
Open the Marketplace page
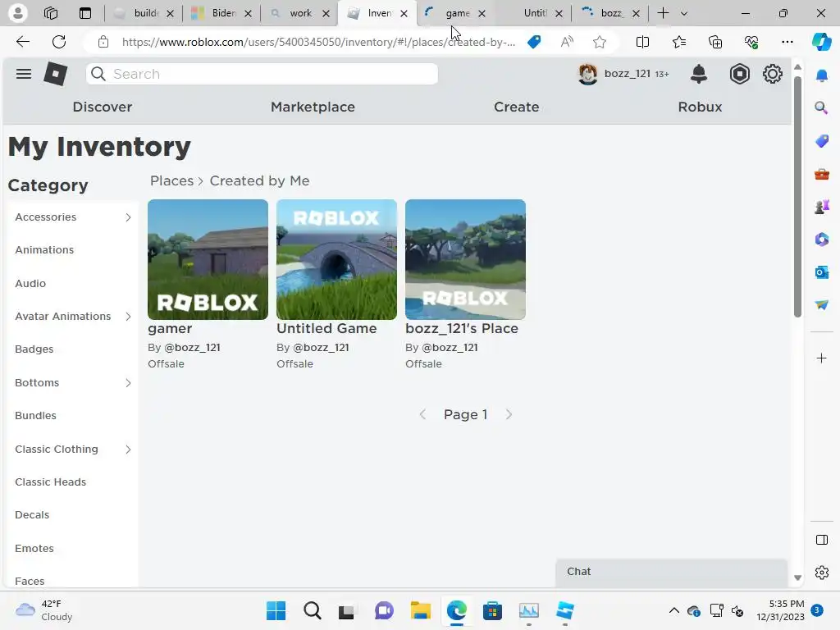pyautogui.click(x=313, y=107)
